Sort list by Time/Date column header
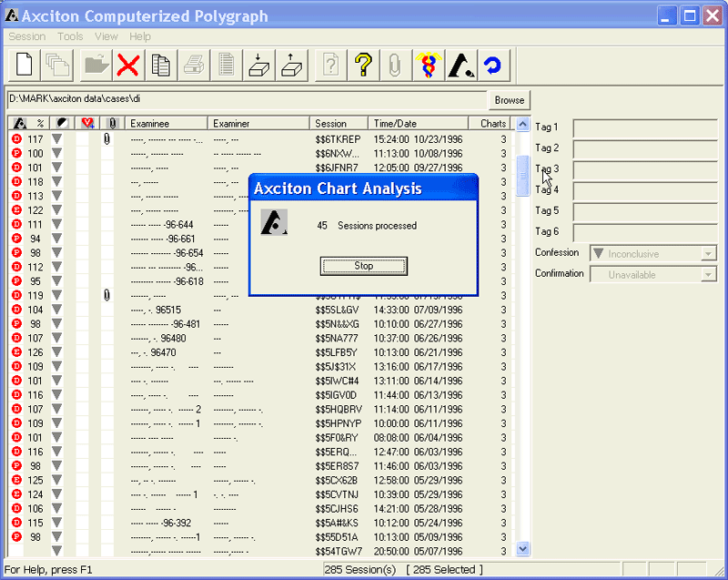This screenshot has height=580, width=728. coord(418,124)
